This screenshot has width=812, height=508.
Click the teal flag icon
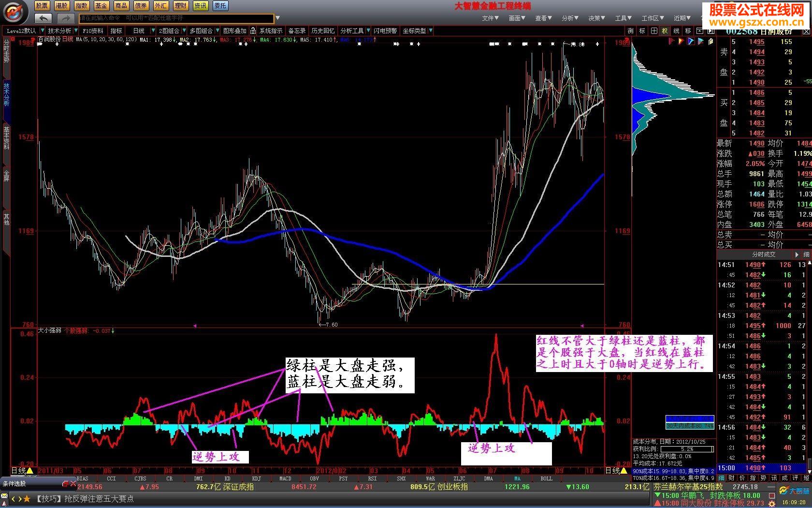[701, 42]
